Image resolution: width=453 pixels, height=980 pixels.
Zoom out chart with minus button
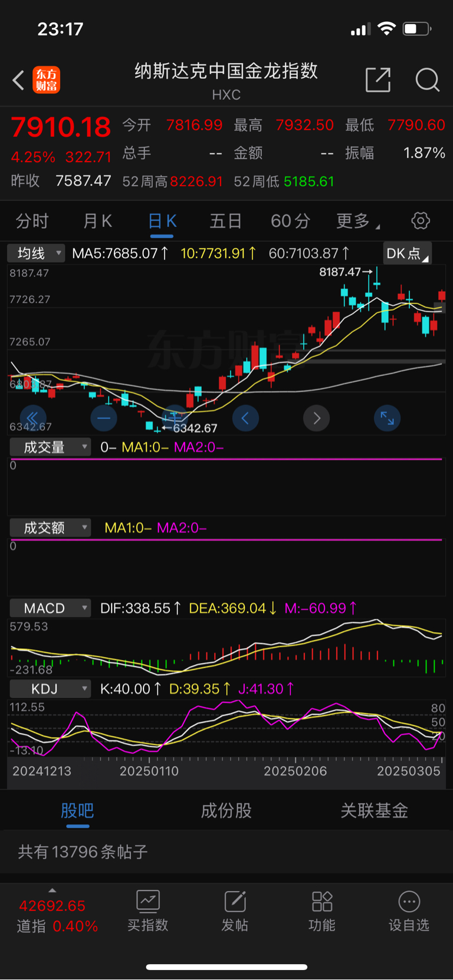click(104, 418)
